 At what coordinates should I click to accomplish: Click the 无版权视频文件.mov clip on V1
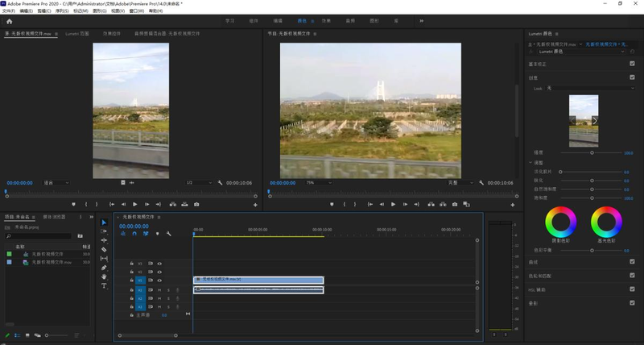point(258,281)
